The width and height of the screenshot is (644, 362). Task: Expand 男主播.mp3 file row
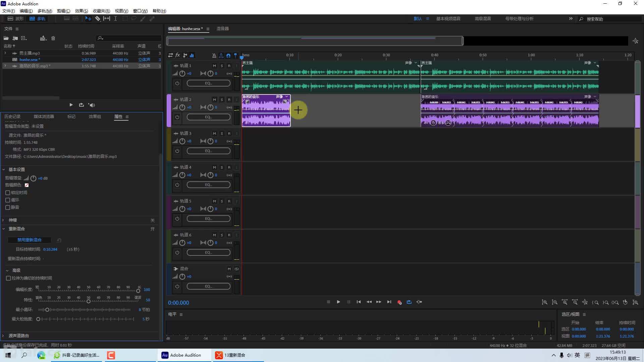coord(5,53)
